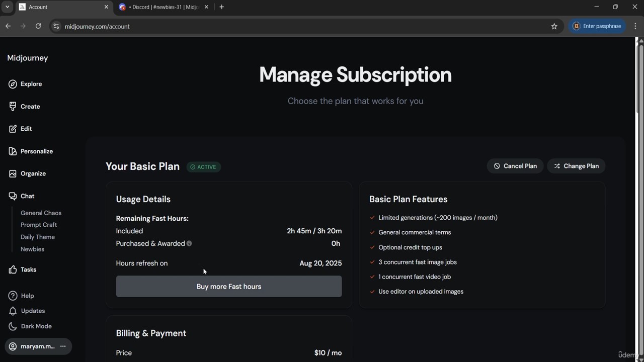Screen dimensions: 644x362
Task: Go to the Prompt Craft chat room
Action: pos(39,225)
